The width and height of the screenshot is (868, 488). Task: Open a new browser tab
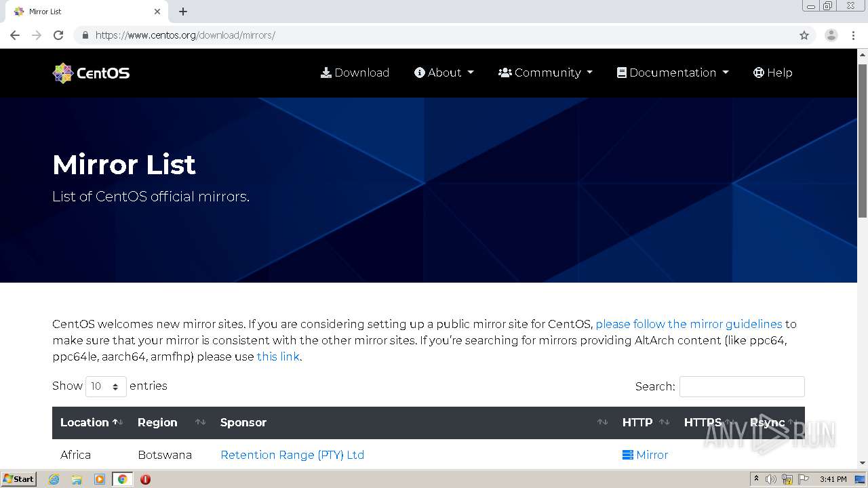[183, 12]
